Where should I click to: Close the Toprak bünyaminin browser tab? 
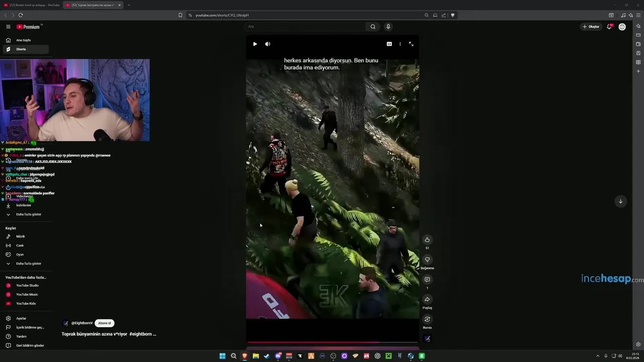tap(119, 5)
